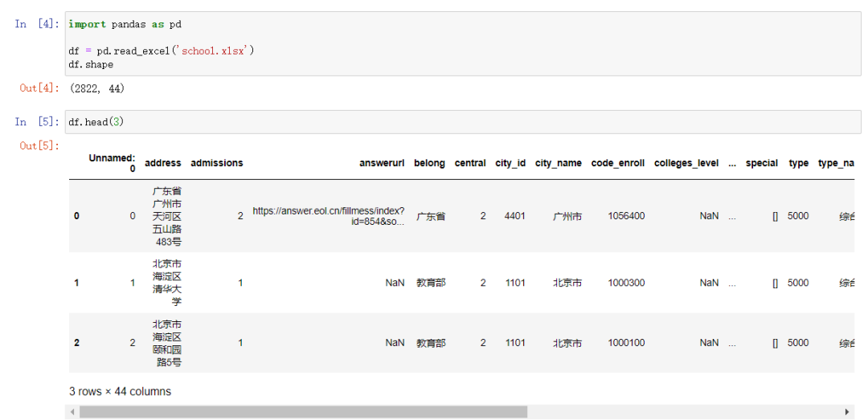
Task: Click the df.head(3) code cell
Action: (463, 122)
